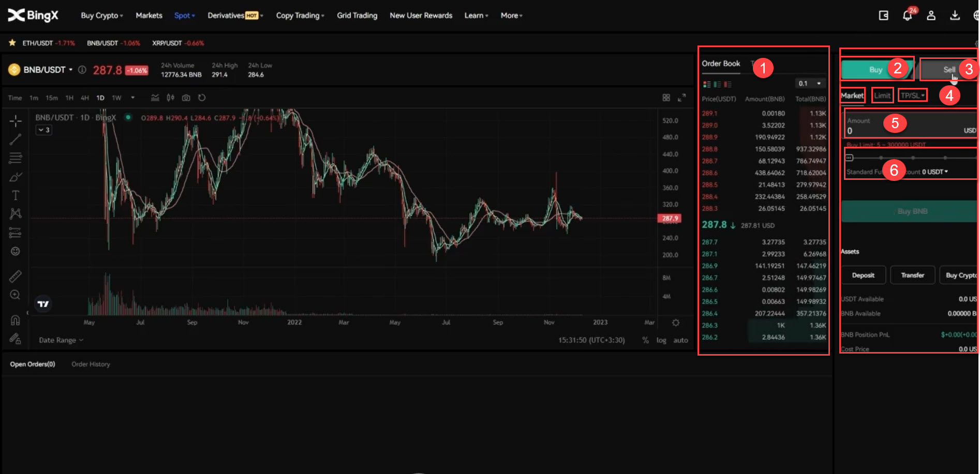This screenshot has height=474, width=980.
Task: Activate the zoom in tool
Action: [x=16, y=295]
